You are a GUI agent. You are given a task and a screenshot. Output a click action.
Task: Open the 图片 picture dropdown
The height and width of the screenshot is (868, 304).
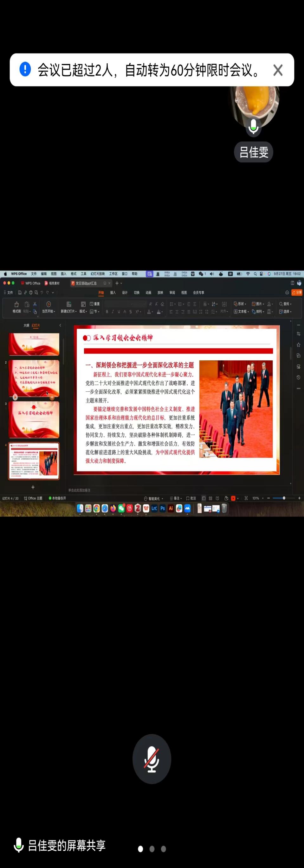click(258, 304)
